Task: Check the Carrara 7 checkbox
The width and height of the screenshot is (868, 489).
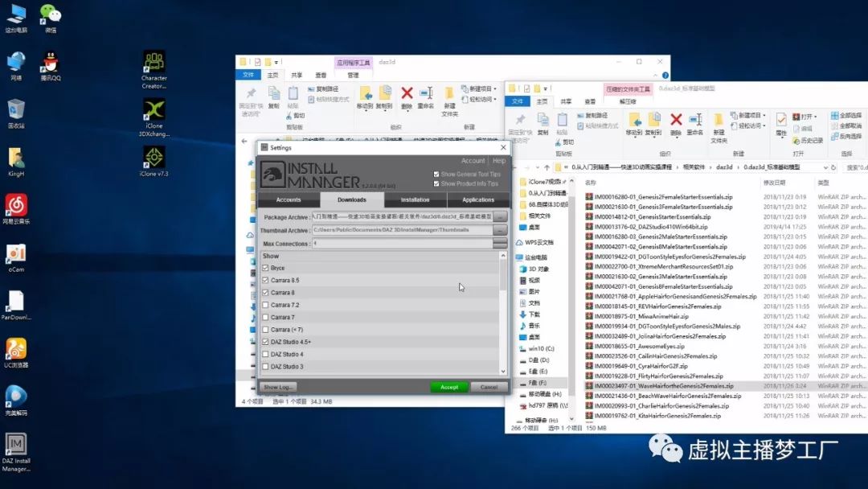Action: 265,318
